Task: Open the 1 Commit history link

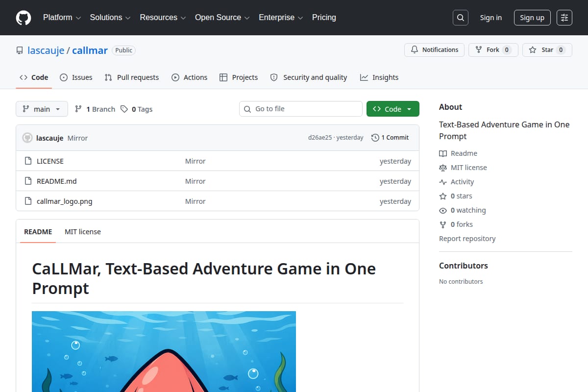Action: pos(390,138)
